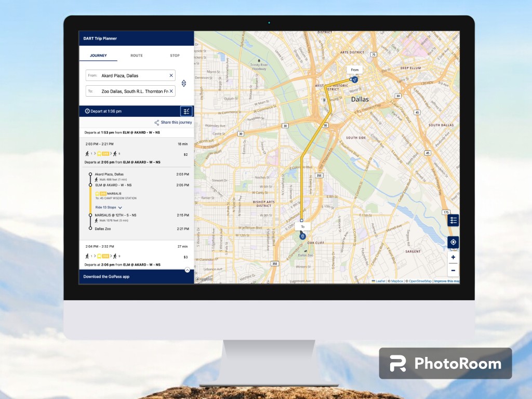This screenshot has height=399, width=532.
Task: Zoom out on the map
Action: [x=453, y=270]
